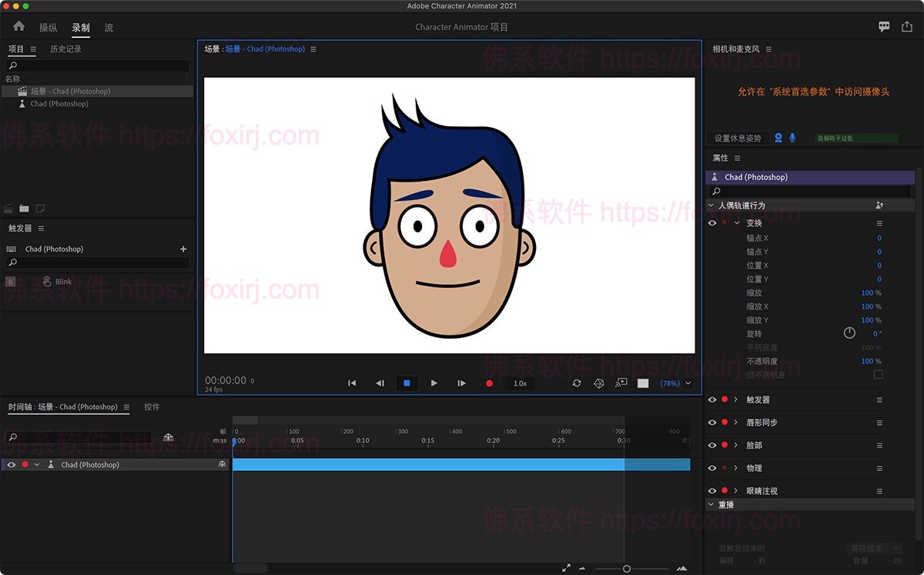Click the share export icon at top right
Screen dimensions: 924x575
tap(906, 27)
